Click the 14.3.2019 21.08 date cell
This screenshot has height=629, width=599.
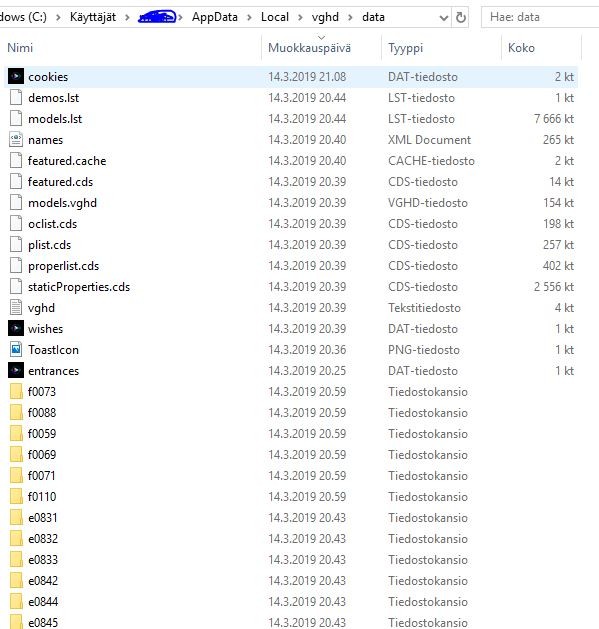point(307,77)
